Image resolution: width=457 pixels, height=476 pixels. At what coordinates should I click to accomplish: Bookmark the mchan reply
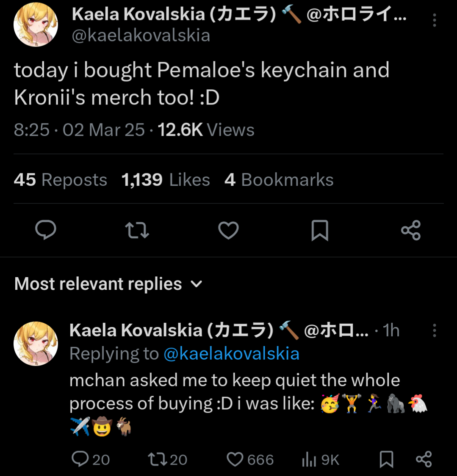(386, 459)
